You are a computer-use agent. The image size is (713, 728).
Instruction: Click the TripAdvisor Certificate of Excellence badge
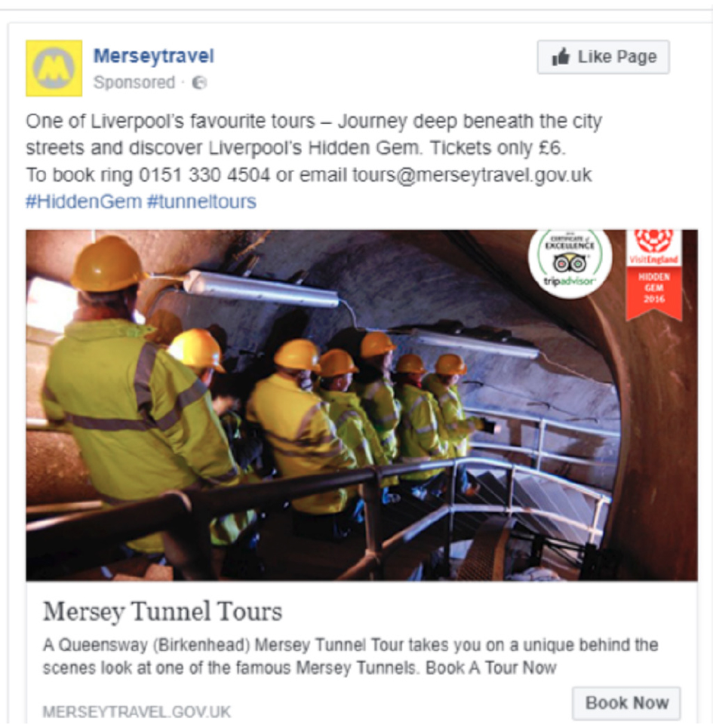[x=570, y=260]
